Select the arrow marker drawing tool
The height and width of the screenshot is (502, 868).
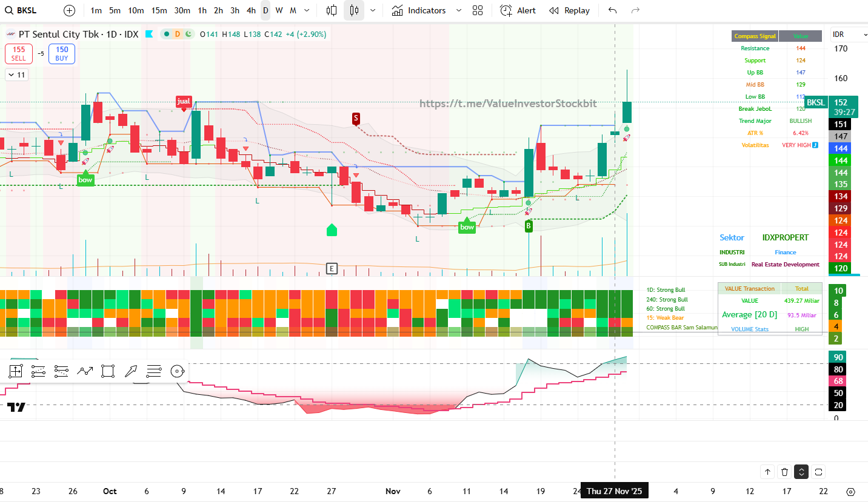[131, 371]
